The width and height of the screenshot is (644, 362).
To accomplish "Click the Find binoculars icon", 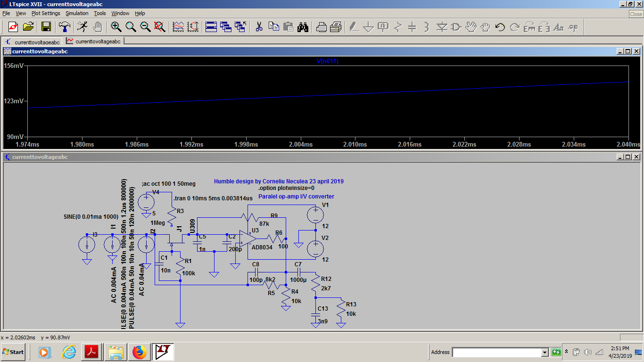I will click(x=303, y=26).
